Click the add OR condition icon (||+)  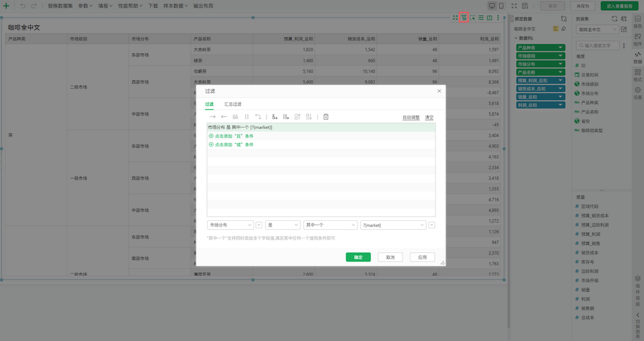(286, 116)
